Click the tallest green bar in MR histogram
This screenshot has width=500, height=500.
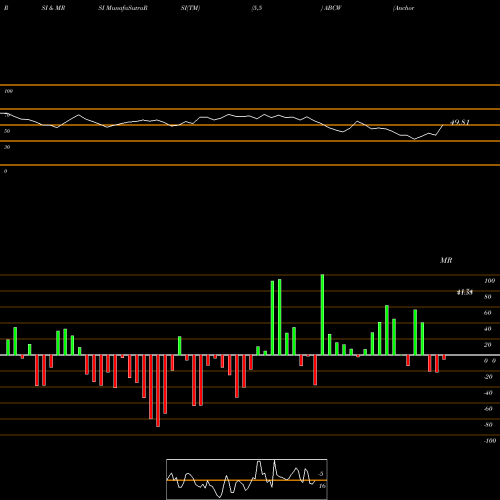[x=322, y=315]
